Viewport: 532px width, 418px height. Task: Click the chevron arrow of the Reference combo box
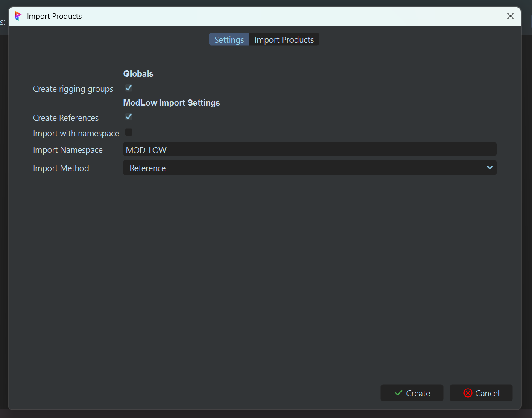click(490, 168)
